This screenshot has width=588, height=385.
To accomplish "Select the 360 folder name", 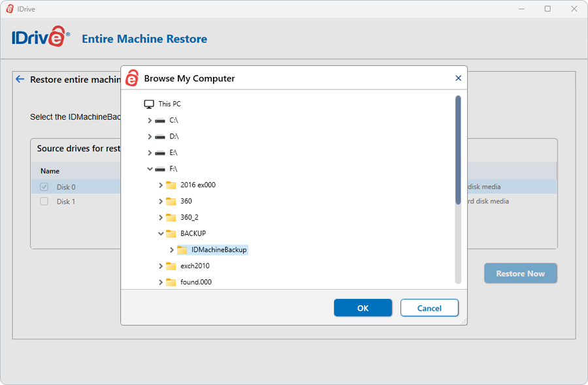I will point(186,201).
